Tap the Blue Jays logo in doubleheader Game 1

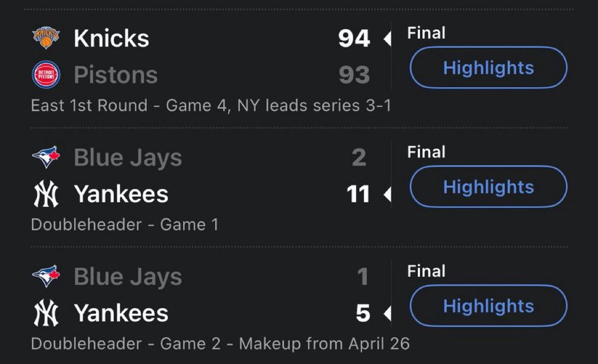46,157
